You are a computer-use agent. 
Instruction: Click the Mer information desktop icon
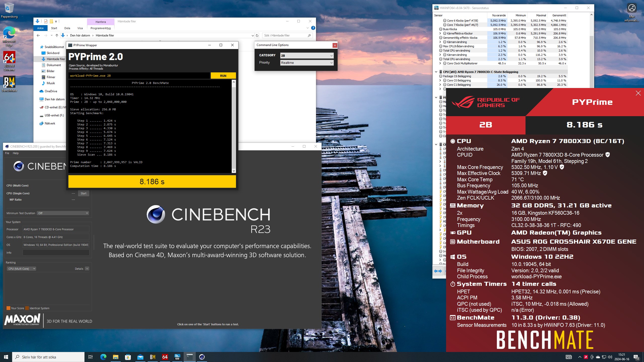[x=632, y=13]
